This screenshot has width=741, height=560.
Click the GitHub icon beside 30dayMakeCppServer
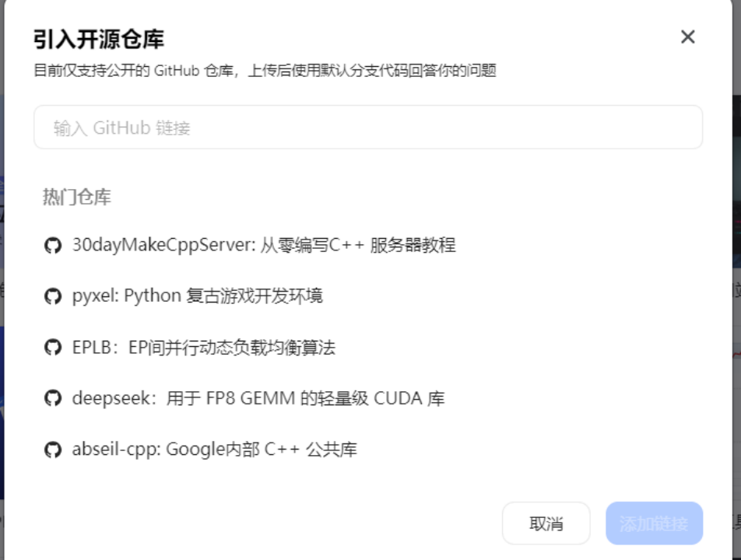(52, 246)
